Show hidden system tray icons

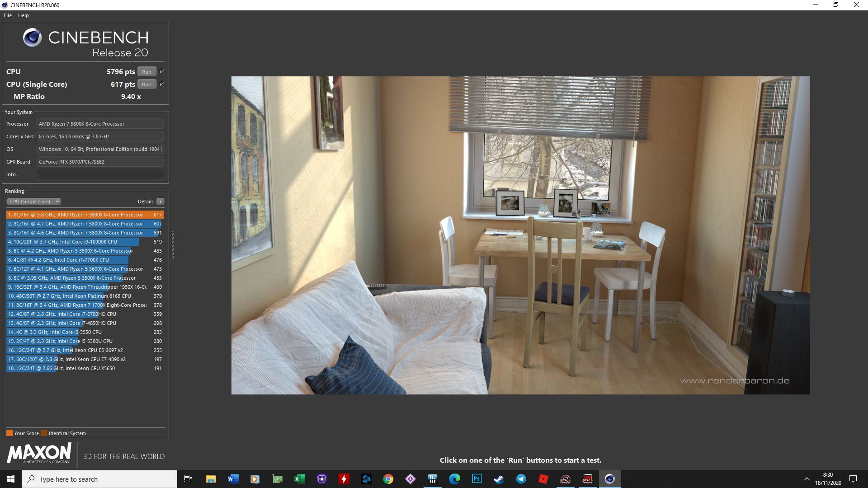tap(807, 479)
